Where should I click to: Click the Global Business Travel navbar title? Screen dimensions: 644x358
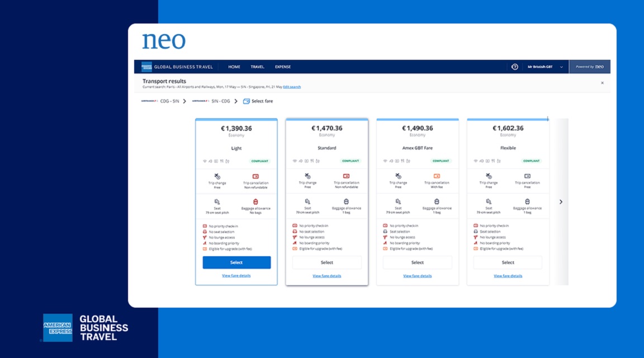click(183, 67)
